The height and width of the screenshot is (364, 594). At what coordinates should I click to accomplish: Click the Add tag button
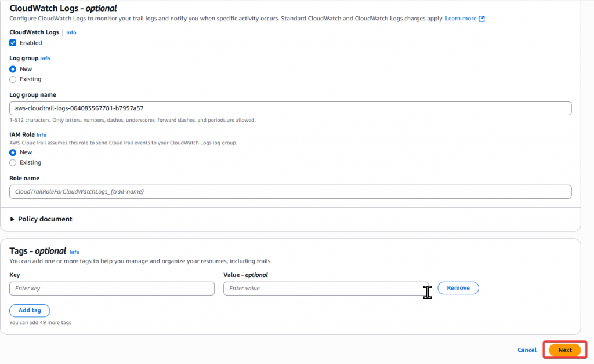[x=30, y=310]
